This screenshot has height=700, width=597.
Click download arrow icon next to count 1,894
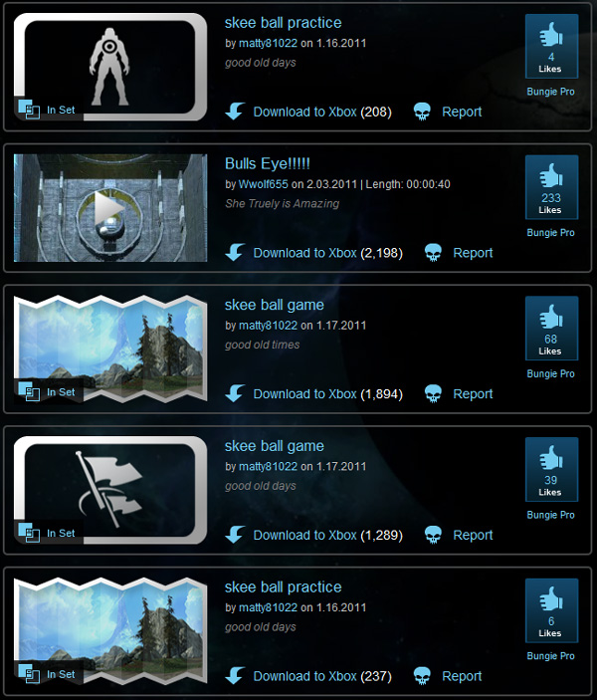(x=235, y=393)
